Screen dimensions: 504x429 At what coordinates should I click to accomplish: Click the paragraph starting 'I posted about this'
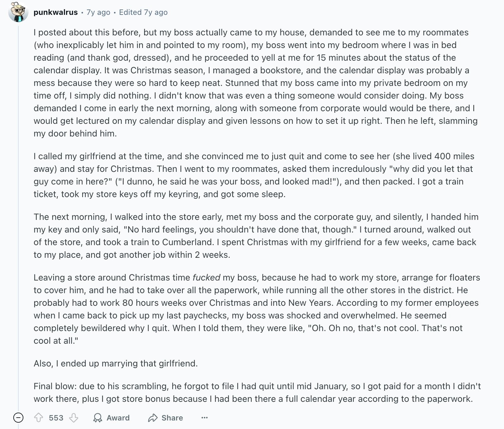point(255,83)
